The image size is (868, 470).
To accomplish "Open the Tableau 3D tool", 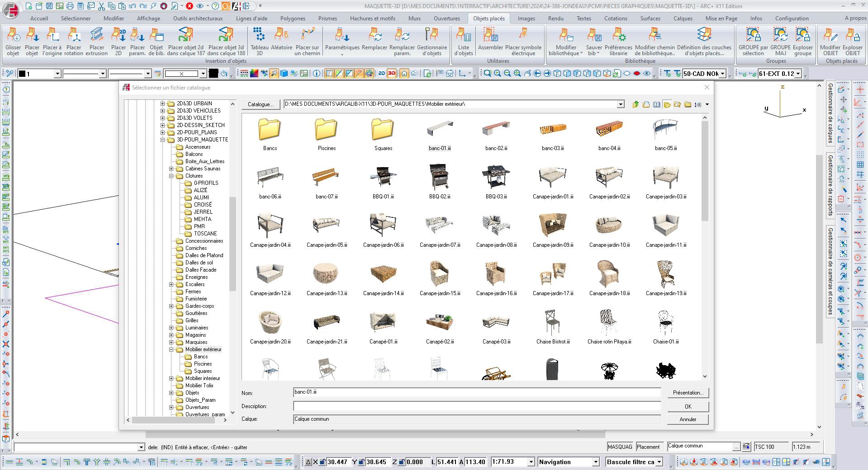I will [259, 35].
